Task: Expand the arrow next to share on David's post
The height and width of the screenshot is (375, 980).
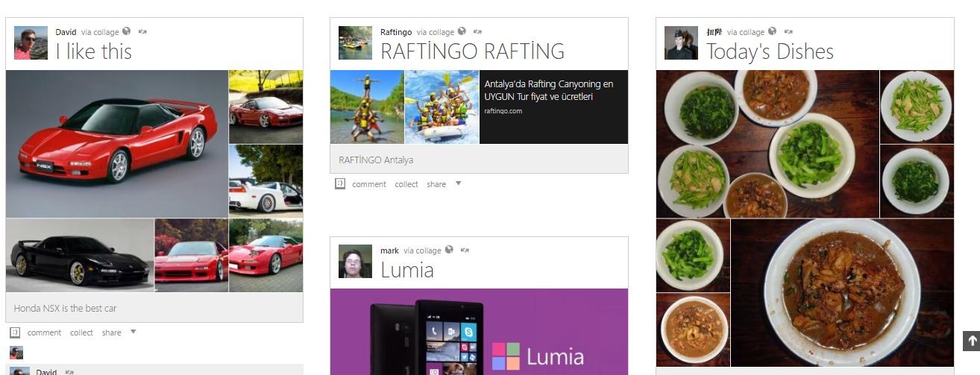Action: pos(133,332)
